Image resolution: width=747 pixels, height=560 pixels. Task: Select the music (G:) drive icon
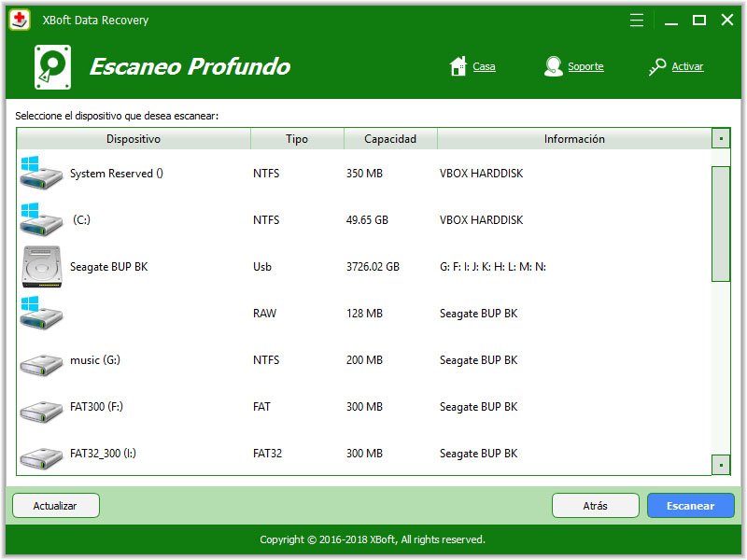41,365
